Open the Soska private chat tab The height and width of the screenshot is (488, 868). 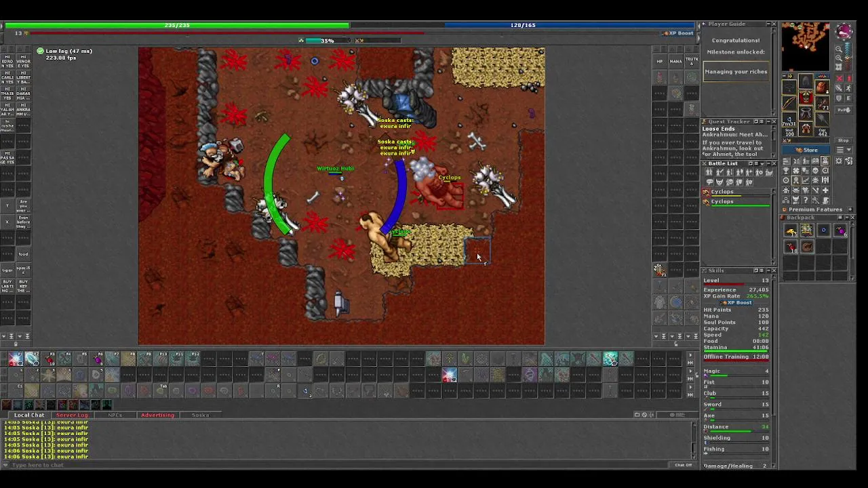coord(201,415)
